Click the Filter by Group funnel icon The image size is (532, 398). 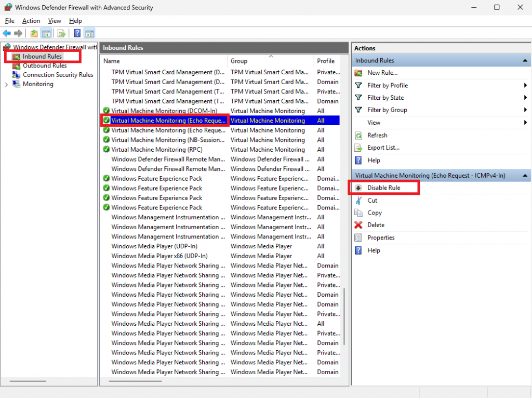click(x=358, y=110)
